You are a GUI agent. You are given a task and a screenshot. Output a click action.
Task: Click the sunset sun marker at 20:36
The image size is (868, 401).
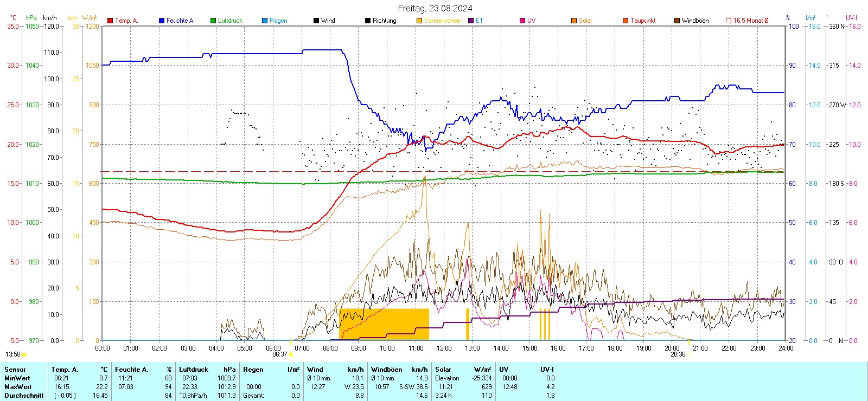(690, 354)
